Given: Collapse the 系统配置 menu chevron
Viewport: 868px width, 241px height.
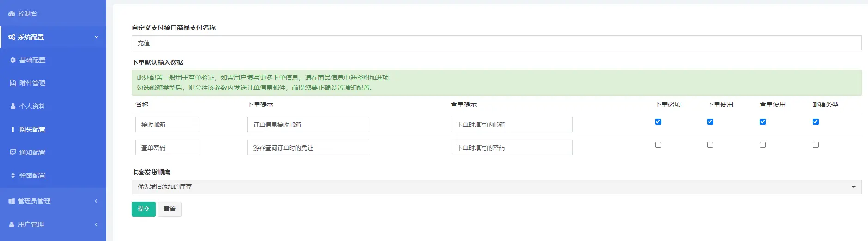Looking at the screenshot, I should point(96,37).
